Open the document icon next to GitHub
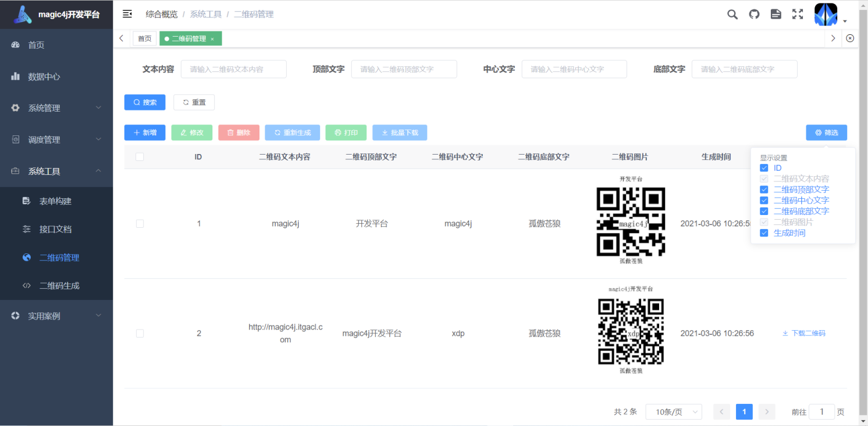Image resolution: width=868 pixels, height=426 pixels. (775, 14)
